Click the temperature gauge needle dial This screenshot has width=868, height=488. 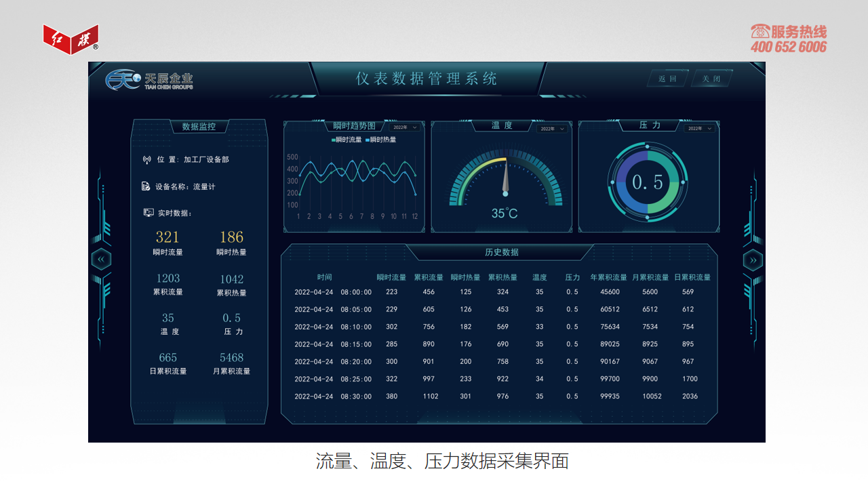click(505, 180)
